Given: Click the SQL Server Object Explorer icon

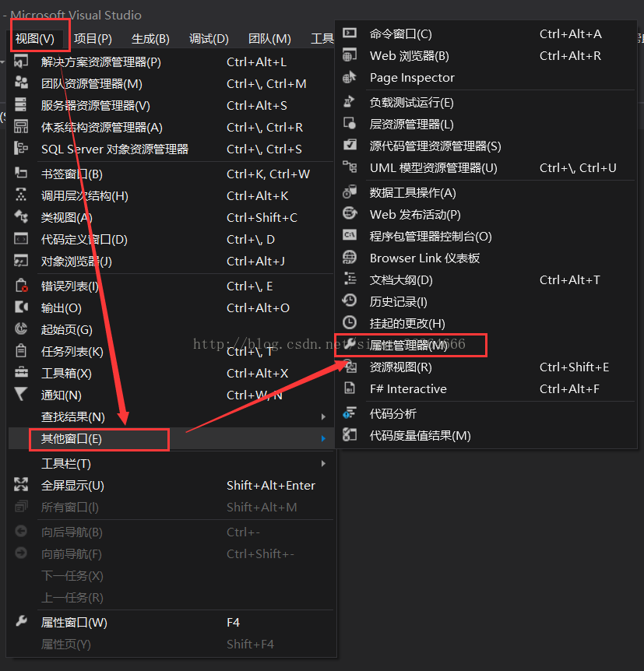Looking at the screenshot, I should click(x=21, y=149).
